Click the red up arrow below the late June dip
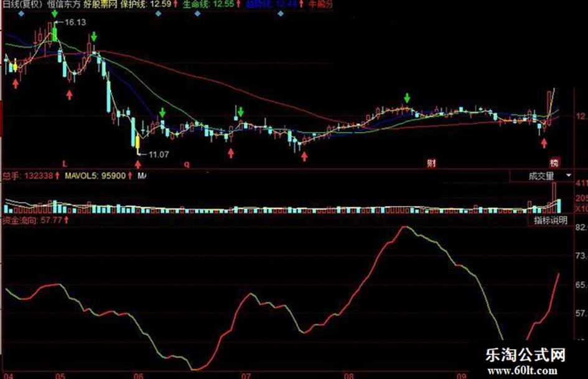The image size is (588, 379). coord(231,152)
